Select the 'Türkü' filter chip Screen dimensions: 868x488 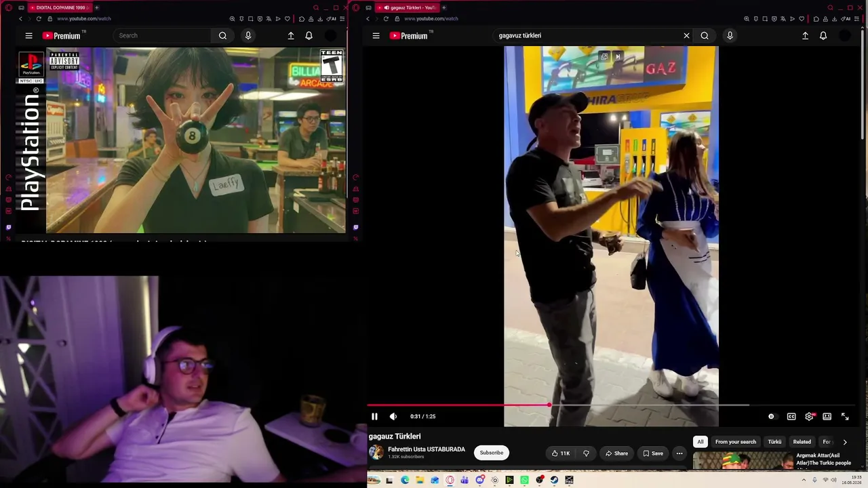coord(774,442)
